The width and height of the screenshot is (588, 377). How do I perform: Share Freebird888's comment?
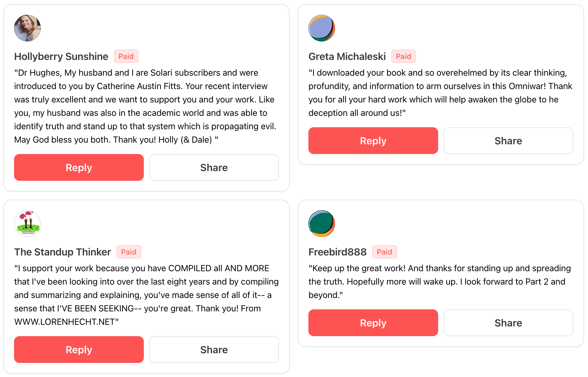pos(508,323)
